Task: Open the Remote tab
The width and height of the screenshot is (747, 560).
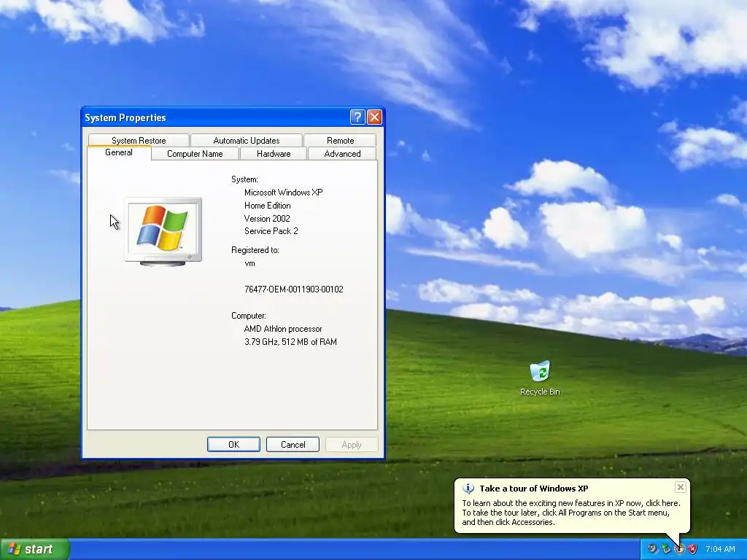Action: pos(340,141)
